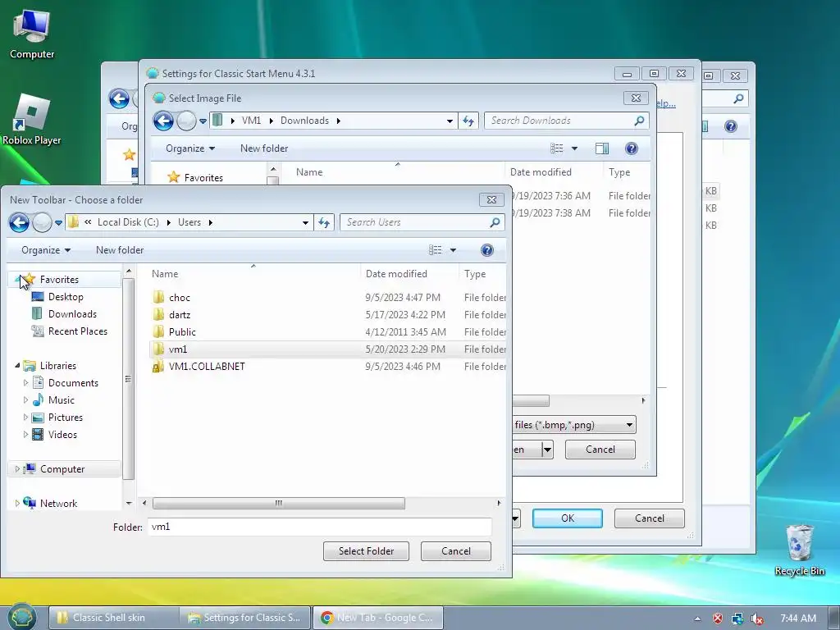Viewport: 840px width, 630px height.
Task: Click the Folder name input field
Action: [x=320, y=527]
